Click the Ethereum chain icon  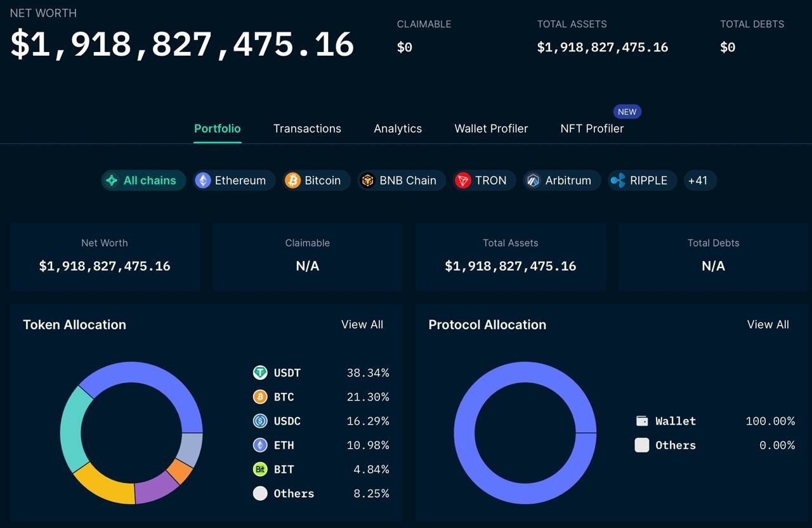pos(203,181)
